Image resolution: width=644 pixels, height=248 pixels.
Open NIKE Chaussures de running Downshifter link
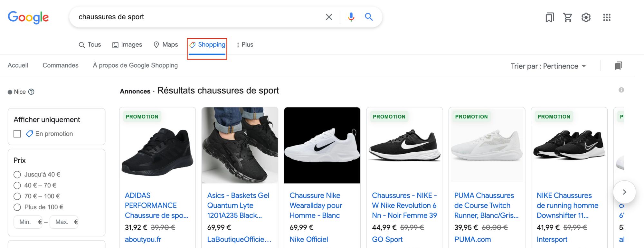tap(567, 205)
